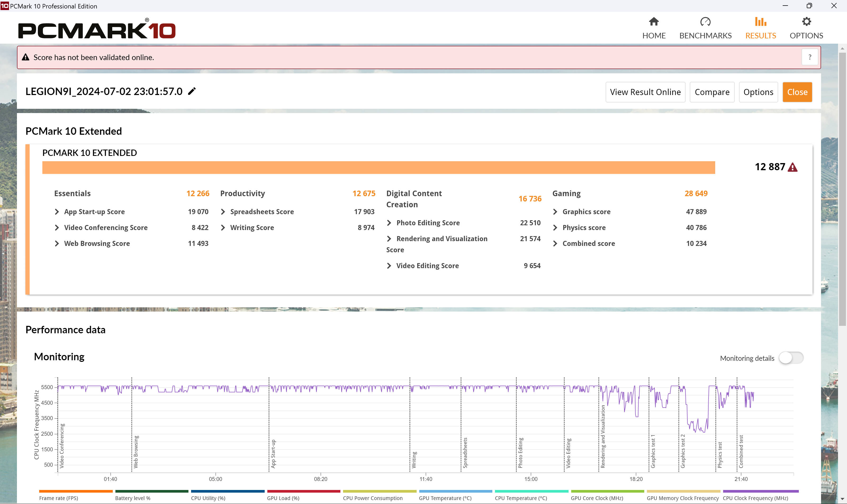Viewport: 847px width, 504px height.
Task: Restore down the window
Action: click(809, 6)
